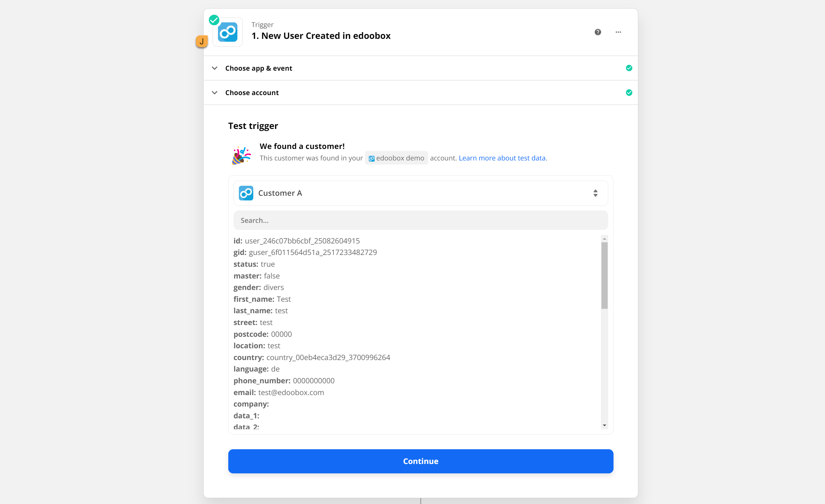Click green check for Choose app & event
The height and width of the screenshot is (504, 825).
point(629,68)
